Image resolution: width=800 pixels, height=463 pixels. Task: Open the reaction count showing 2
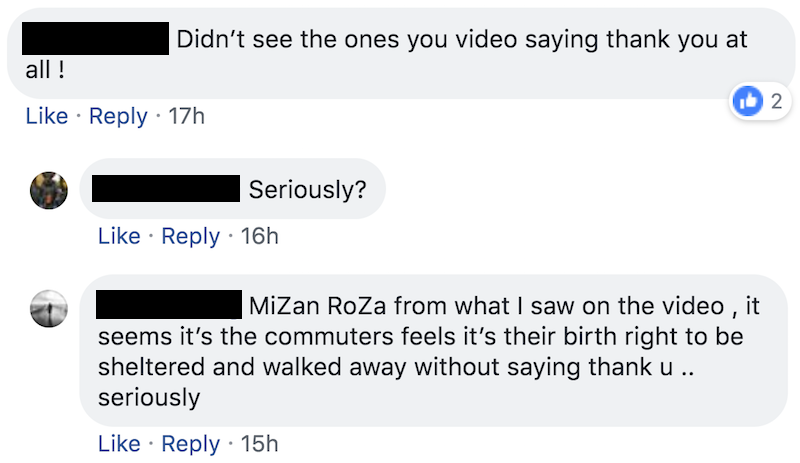(x=775, y=100)
